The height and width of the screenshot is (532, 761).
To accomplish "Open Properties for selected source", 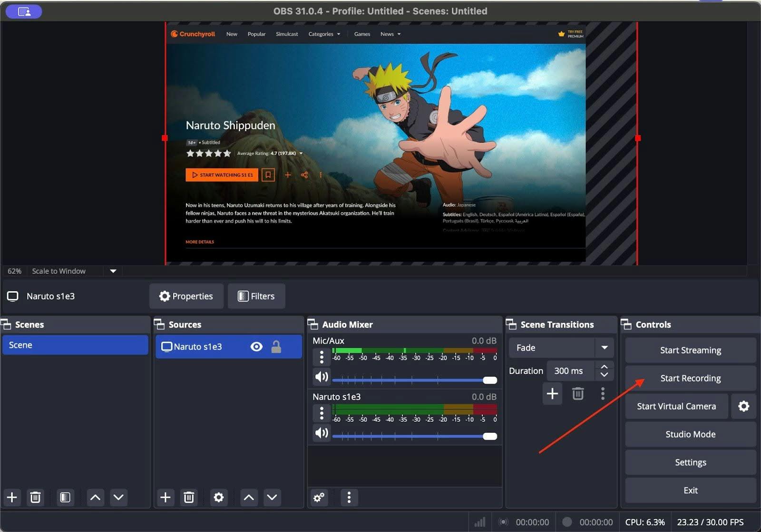I will click(186, 296).
